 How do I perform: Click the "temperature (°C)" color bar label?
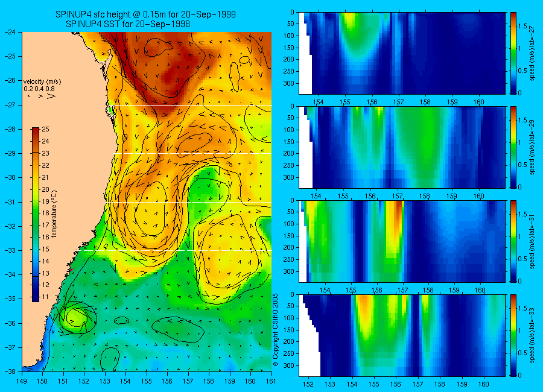click(x=54, y=214)
